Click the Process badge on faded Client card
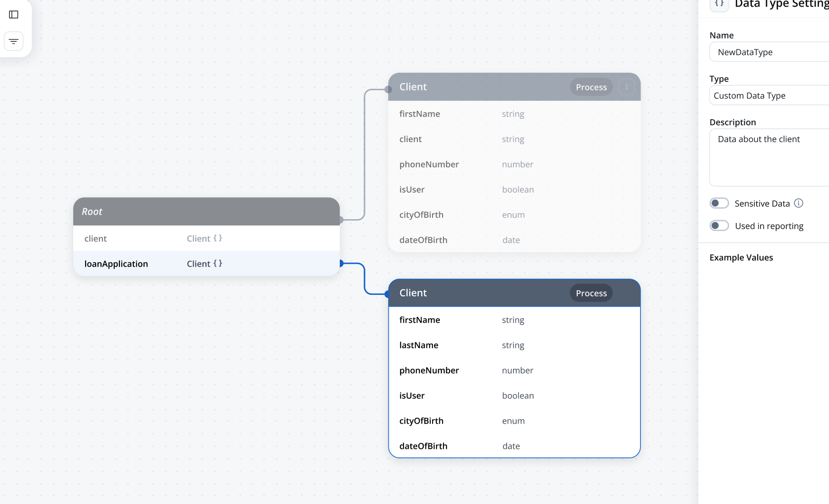The width and height of the screenshot is (829, 504). 591,87
